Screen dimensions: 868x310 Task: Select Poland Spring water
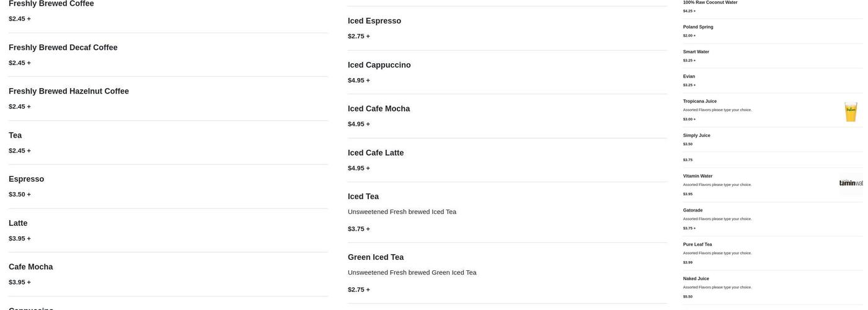click(698, 27)
